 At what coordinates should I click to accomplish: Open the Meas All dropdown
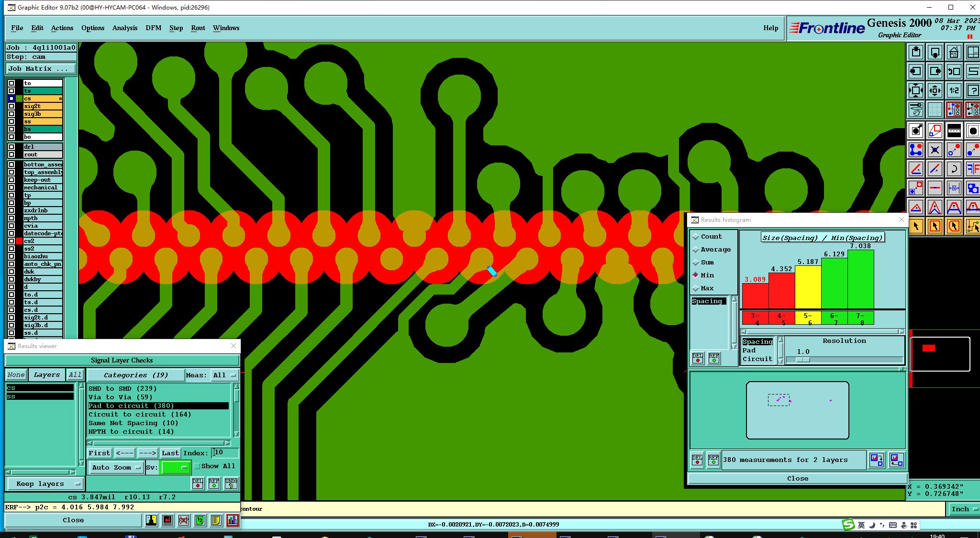225,375
